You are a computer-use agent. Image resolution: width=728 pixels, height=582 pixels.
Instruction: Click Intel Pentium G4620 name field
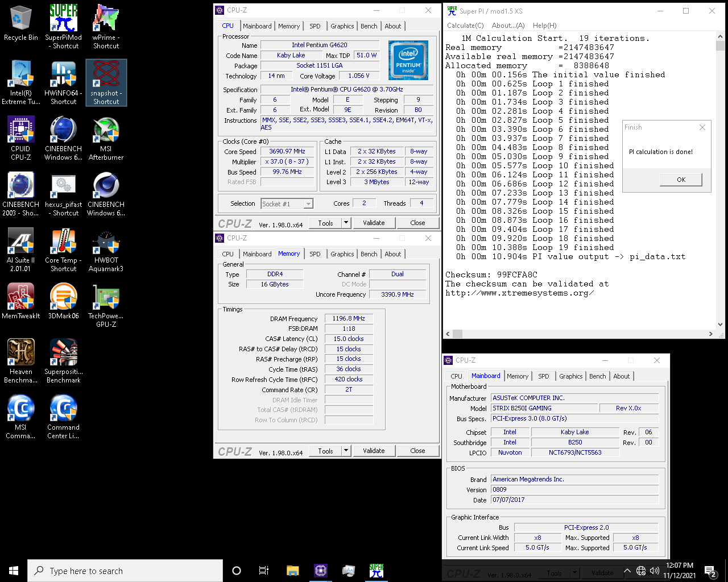pos(320,45)
